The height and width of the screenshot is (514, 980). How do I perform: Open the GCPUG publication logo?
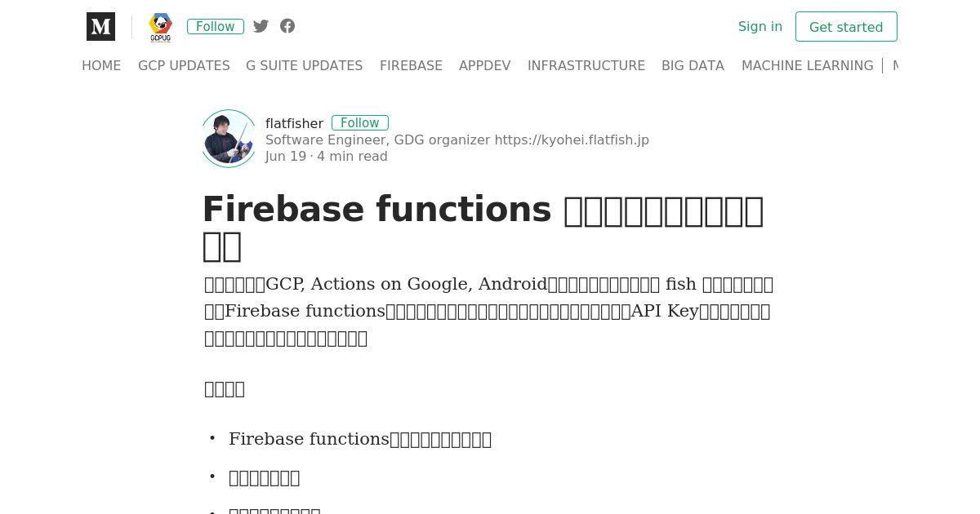tap(161, 27)
